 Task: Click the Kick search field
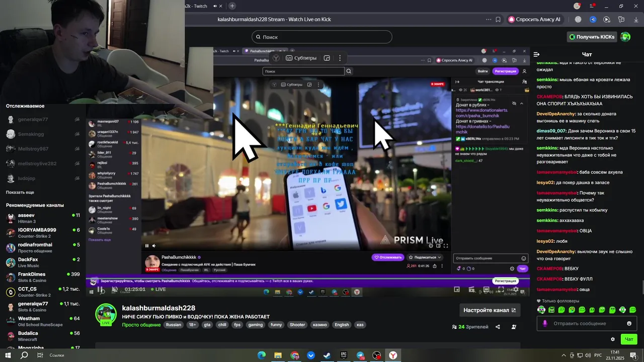[x=322, y=37]
